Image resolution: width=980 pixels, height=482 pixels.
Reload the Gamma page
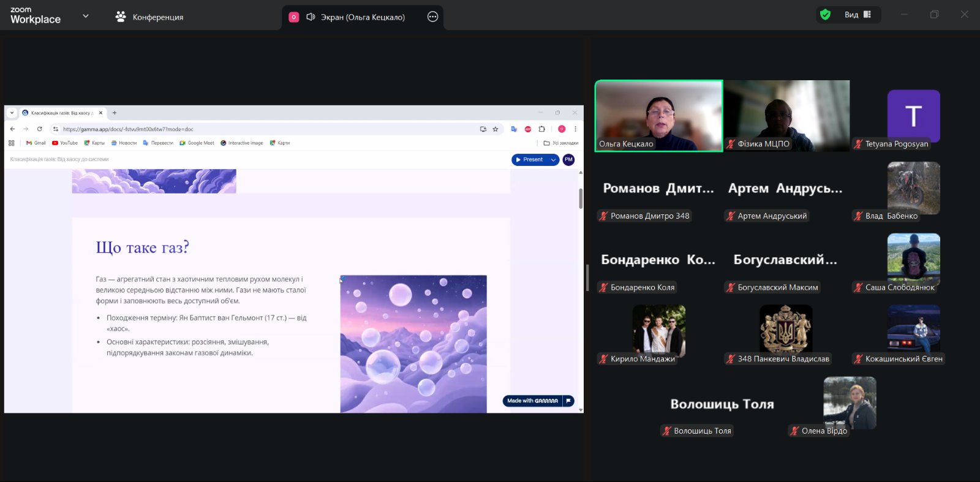coord(40,129)
